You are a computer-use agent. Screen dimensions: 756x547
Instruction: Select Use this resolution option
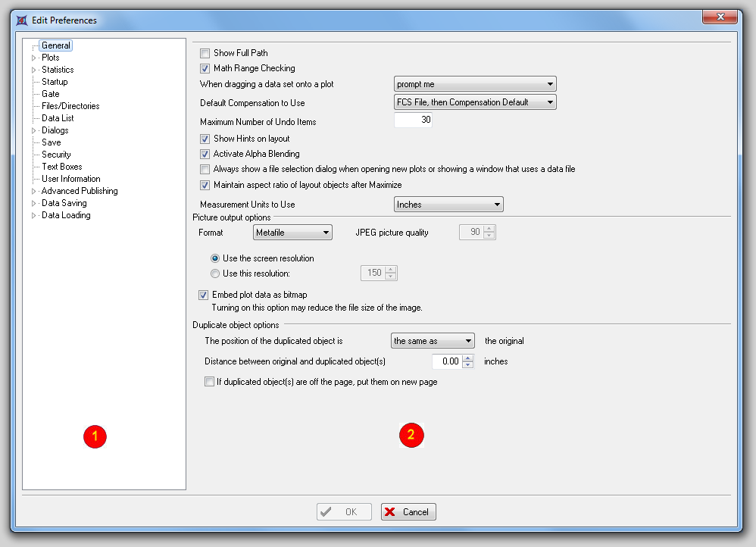215,273
